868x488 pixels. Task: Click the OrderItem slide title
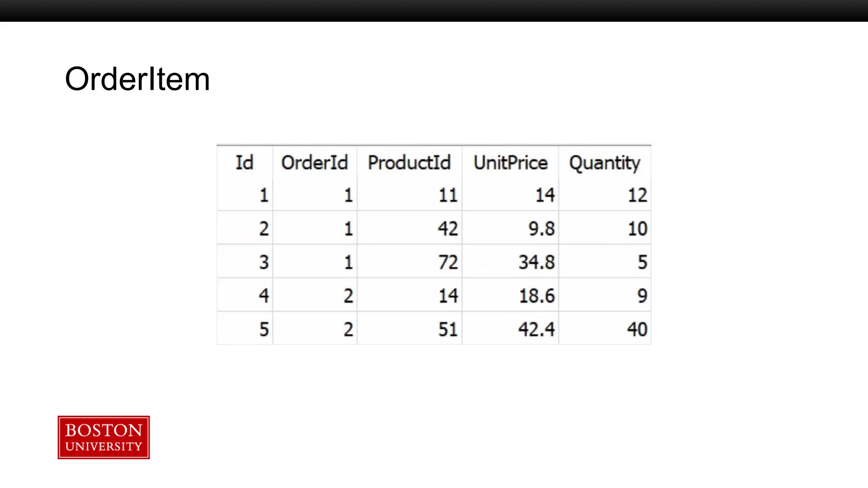coord(137,79)
